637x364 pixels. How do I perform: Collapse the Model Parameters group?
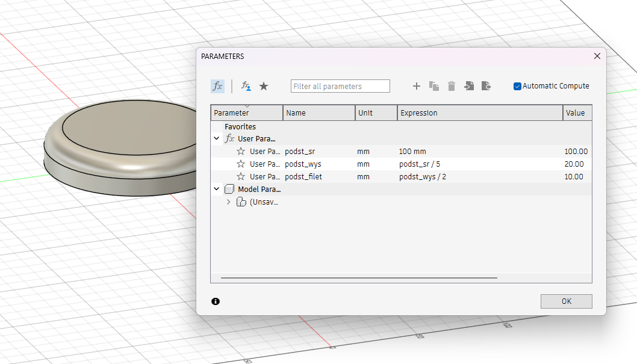217,190
